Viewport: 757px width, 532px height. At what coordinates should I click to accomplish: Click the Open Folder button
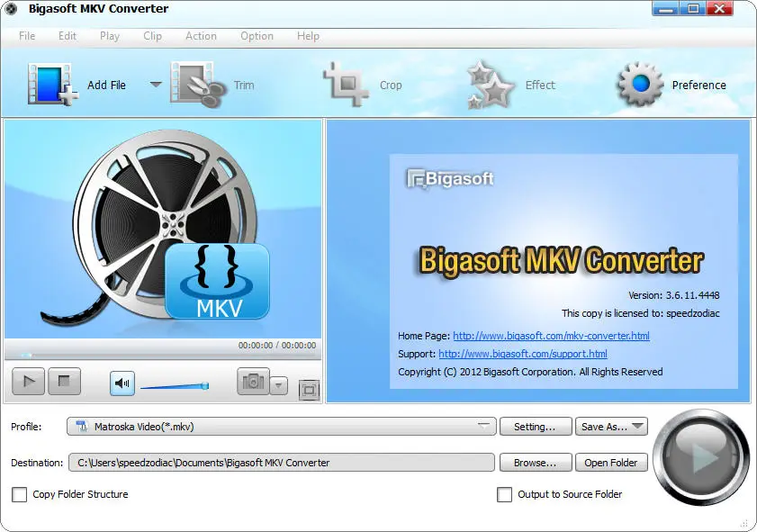611,463
